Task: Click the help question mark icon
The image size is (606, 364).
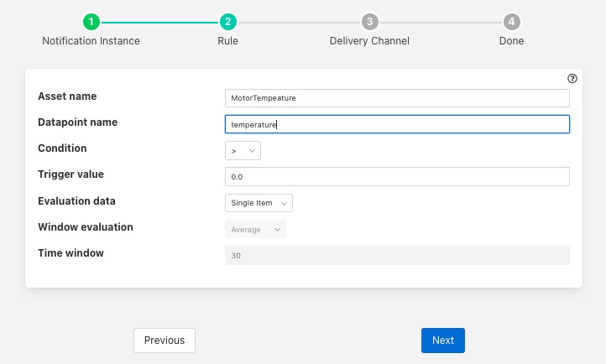Action: coord(572,78)
